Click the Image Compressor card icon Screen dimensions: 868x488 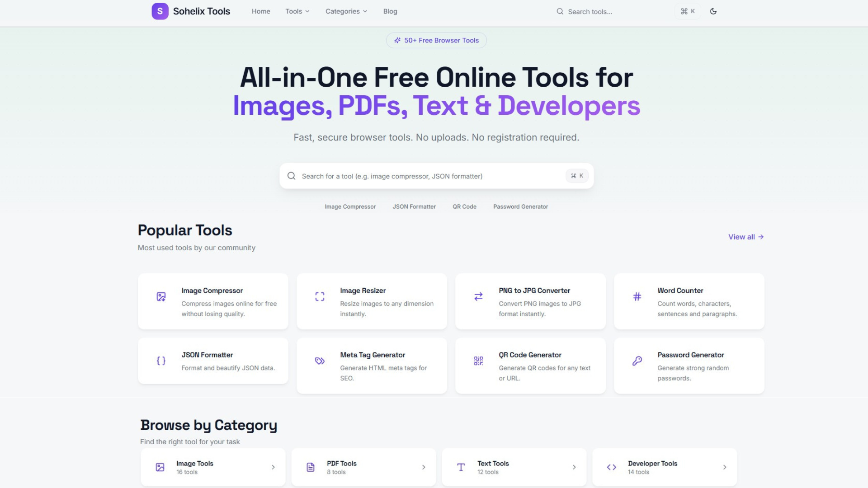pos(161,297)
